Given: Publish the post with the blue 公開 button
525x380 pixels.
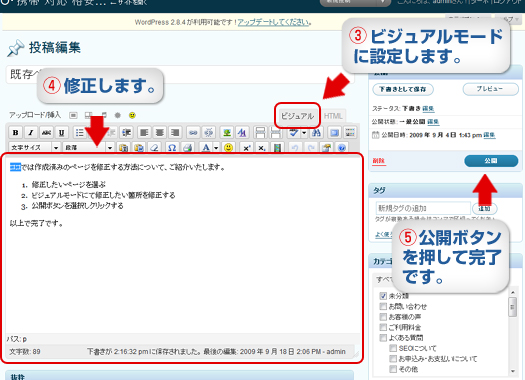Looking at the screenshot, I should pyautogui.click(x=491, y=161).
